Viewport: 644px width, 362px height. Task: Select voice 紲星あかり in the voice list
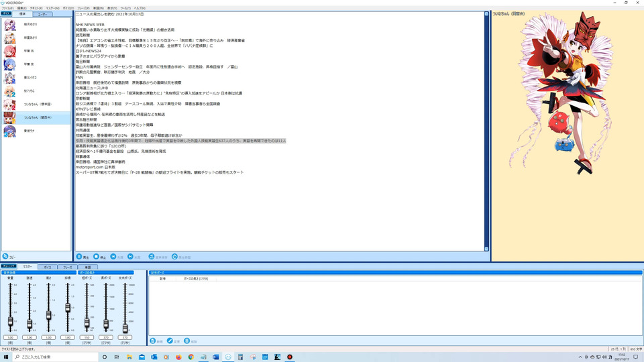point(36,38)
